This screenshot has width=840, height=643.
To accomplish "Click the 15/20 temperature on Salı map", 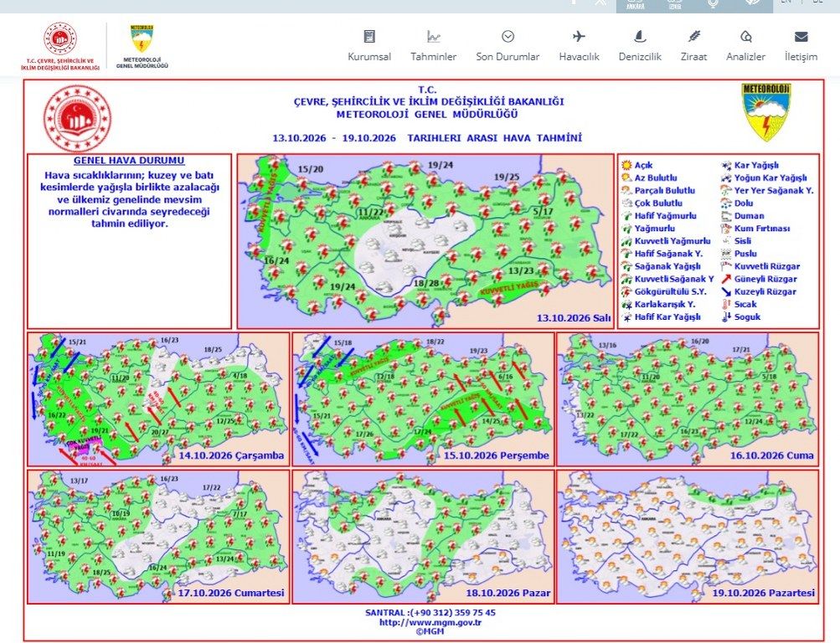I will [x=311, y=169].
